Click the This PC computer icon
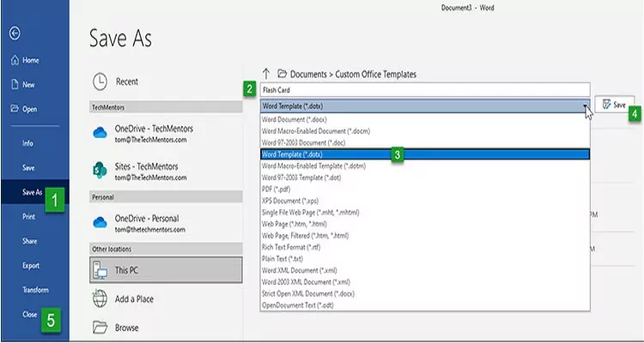Image resolution: width=644 pixels, height=343 pixels. (x=100, y=270)
